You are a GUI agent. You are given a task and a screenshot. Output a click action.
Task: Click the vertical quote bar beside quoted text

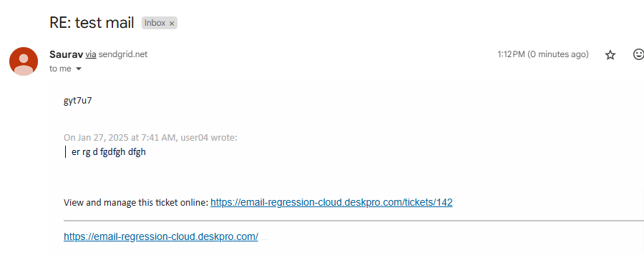pyautogui.click(x=66, y=152)
